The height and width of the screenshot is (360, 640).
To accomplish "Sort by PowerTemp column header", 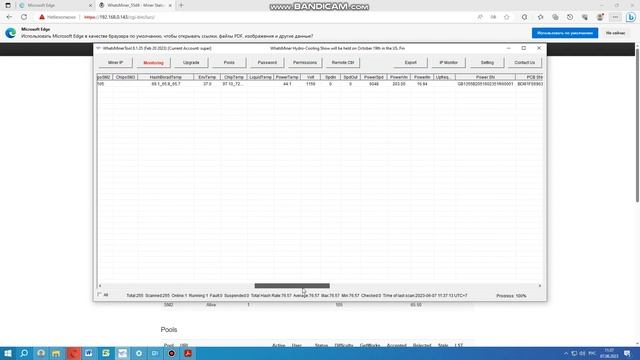I will (x=287, y=77).
